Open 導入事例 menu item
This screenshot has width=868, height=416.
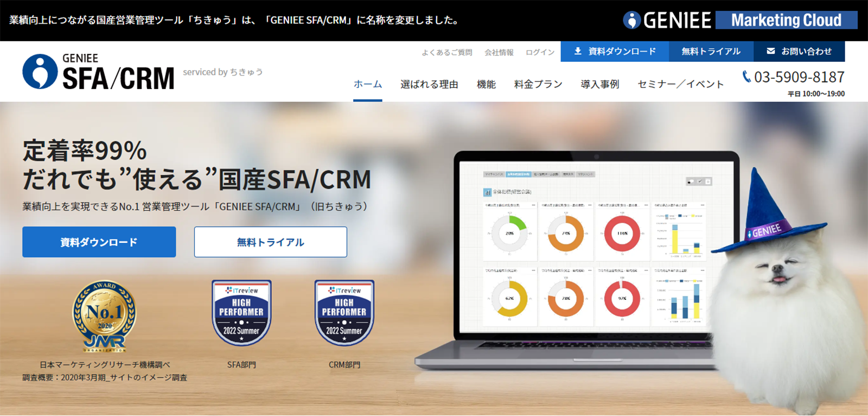tap(600, 84)
